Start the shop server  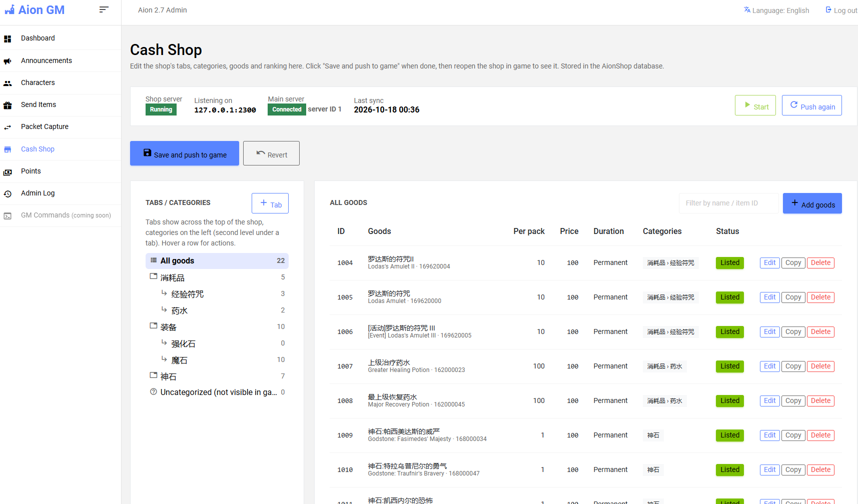click(x=755, y=105)
